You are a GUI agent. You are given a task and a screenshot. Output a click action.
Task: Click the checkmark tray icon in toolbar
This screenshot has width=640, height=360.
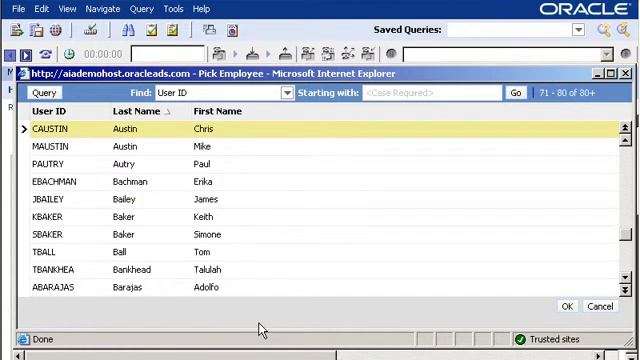90,30
